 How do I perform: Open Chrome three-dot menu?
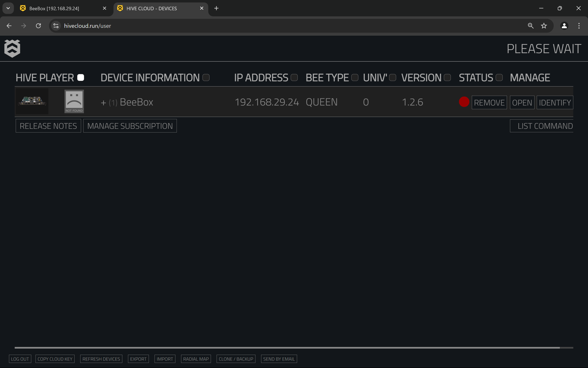(579, 26)
